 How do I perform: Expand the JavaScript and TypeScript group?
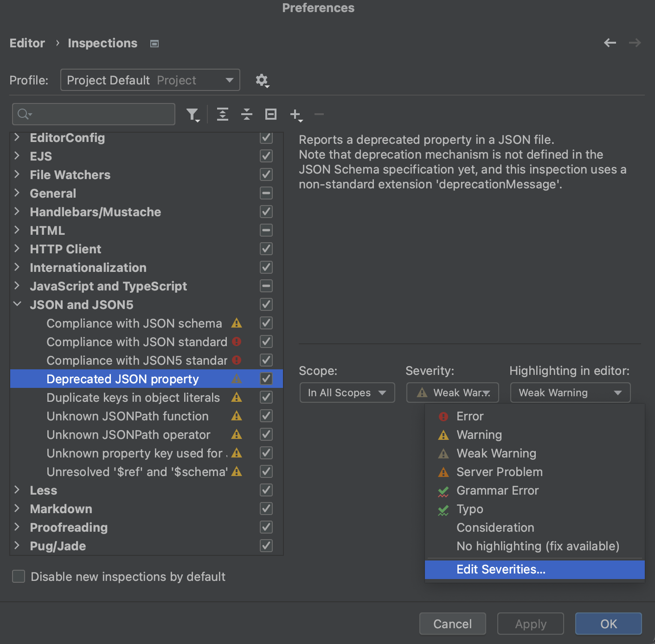point(17,286)
